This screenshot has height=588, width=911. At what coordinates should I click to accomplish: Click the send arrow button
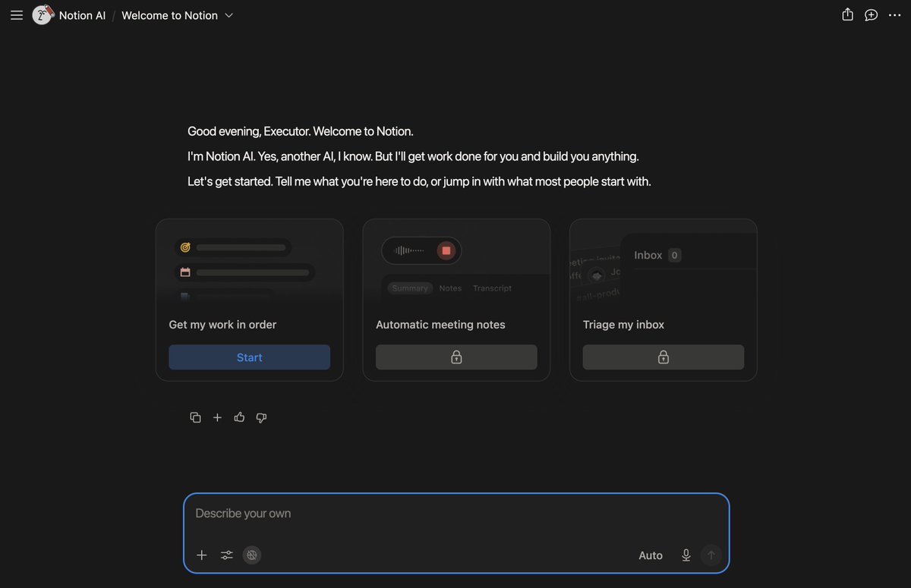pyautogui.click(x=711, y=555)
